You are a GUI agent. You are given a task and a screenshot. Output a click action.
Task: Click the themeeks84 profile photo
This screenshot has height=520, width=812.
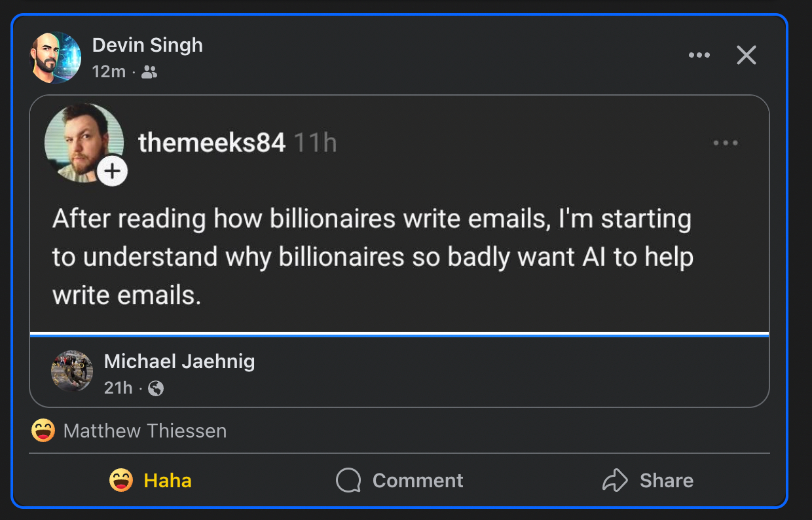pos(84,142)
